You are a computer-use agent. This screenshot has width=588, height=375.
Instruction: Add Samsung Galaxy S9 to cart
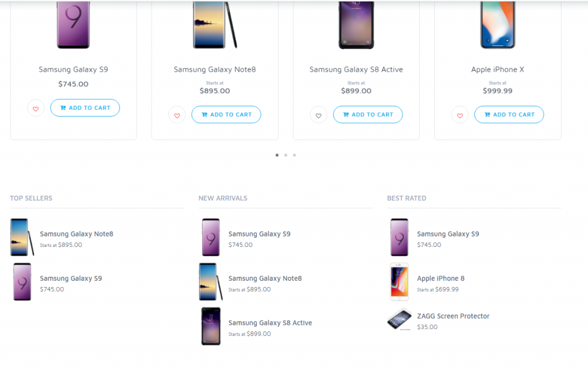(x=85, y=108)
